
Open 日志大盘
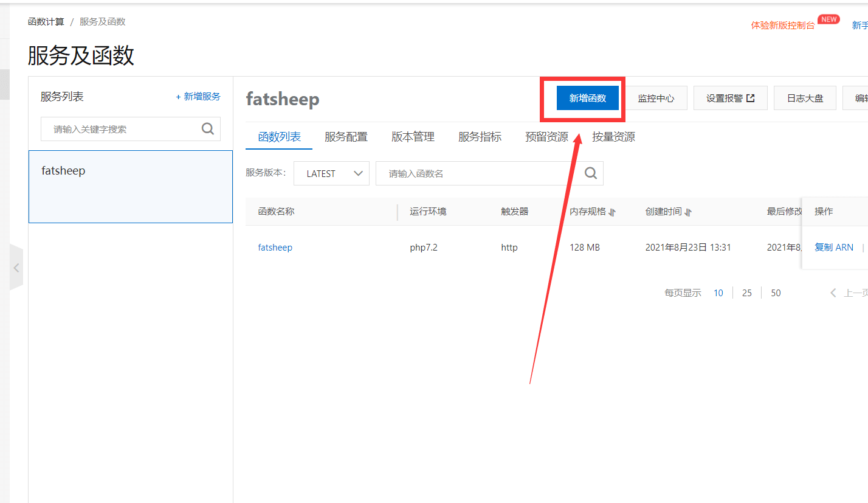tap(805, 98)
